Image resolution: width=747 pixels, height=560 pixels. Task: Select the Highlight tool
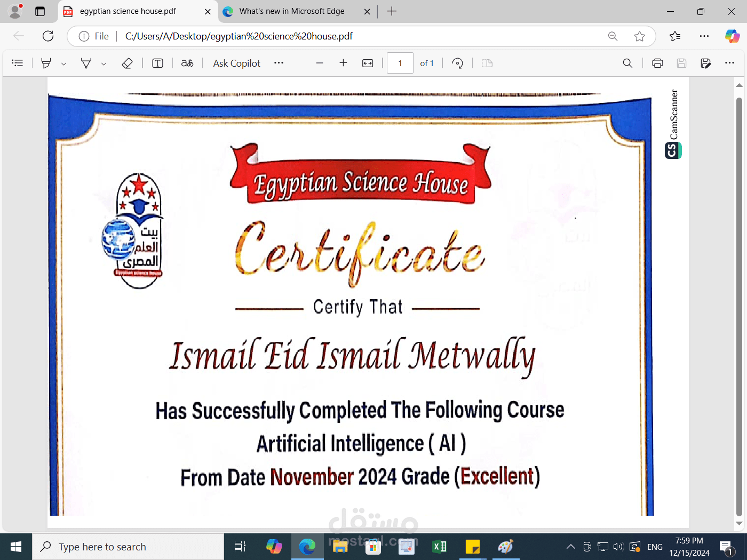point(46,63)
